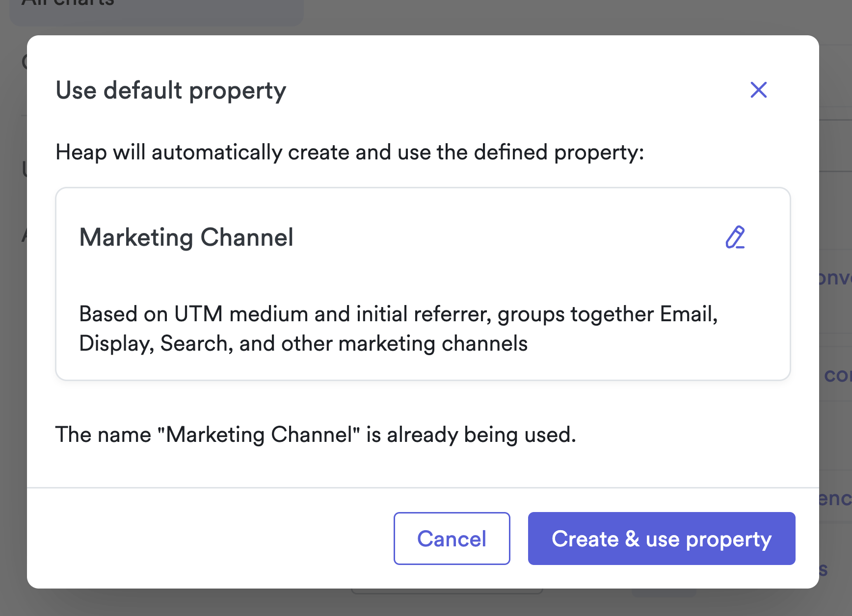852x616 pixels.
Task: Click the pencil icon to rename property
Action: tap(735, 237)
